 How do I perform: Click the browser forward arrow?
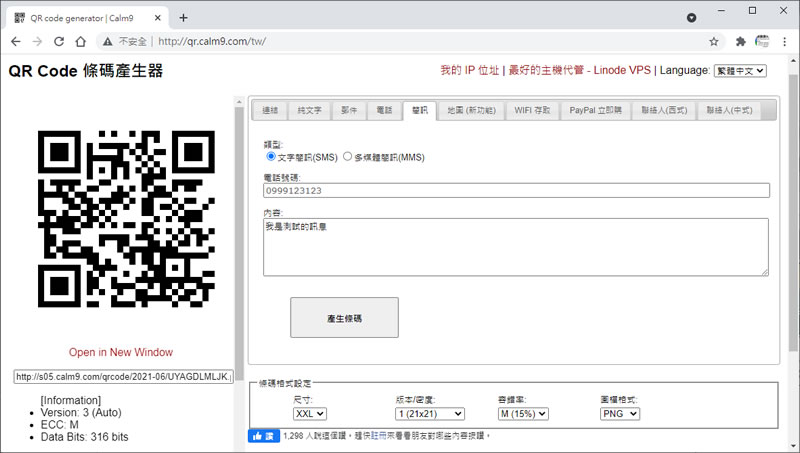pos(37,42)
